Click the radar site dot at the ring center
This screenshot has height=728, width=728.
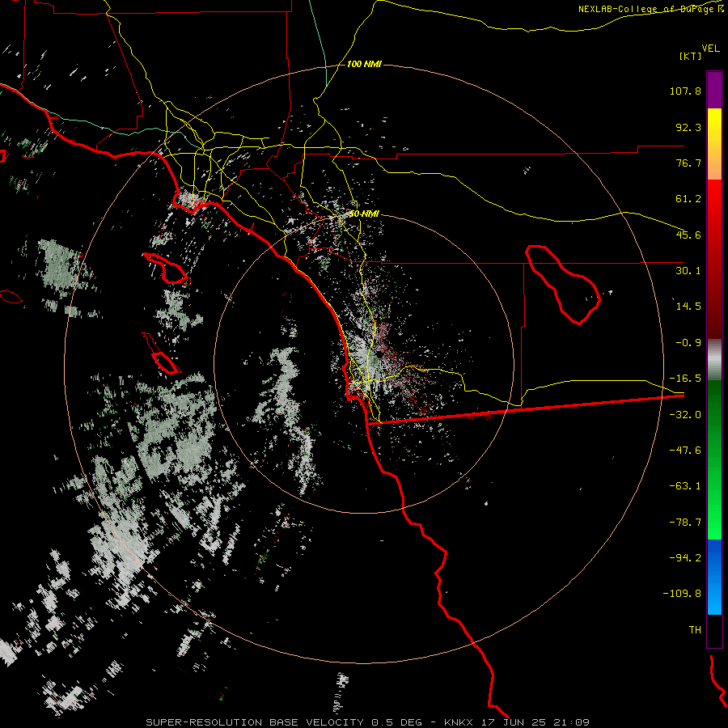[379, 355]
